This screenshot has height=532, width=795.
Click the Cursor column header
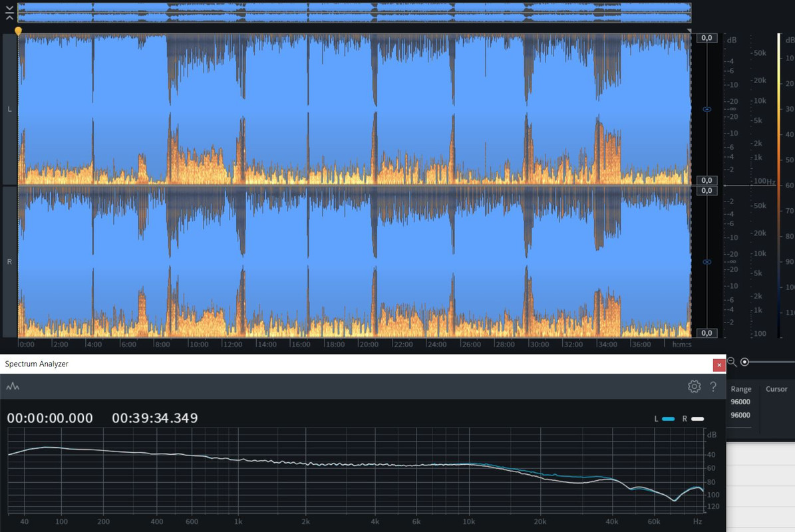point(776,389)
